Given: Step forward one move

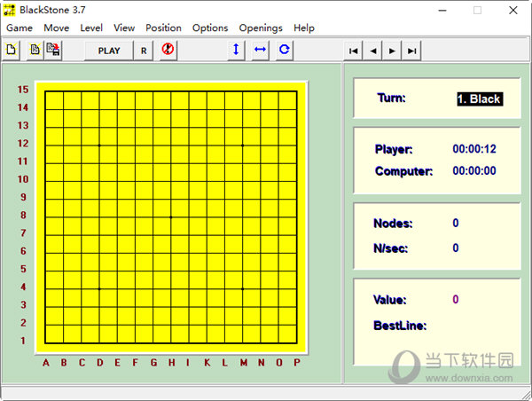Looking at the screenshot, I should (393, 51).
